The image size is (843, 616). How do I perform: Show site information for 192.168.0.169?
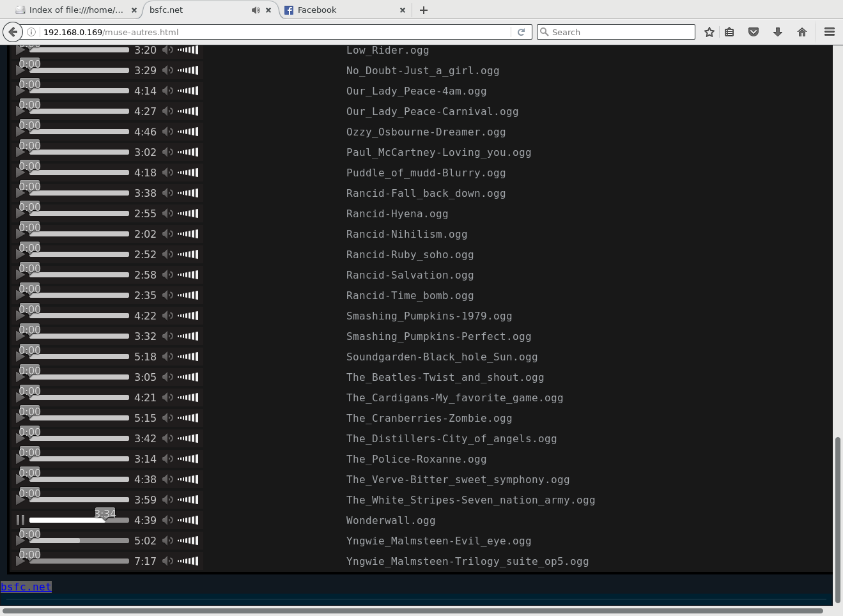pyautogui.click(x=31, y=32)
